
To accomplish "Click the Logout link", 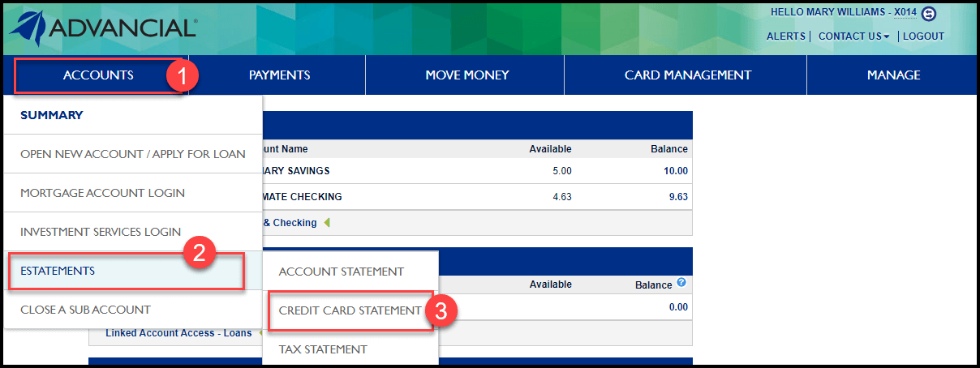I will 923,36.
